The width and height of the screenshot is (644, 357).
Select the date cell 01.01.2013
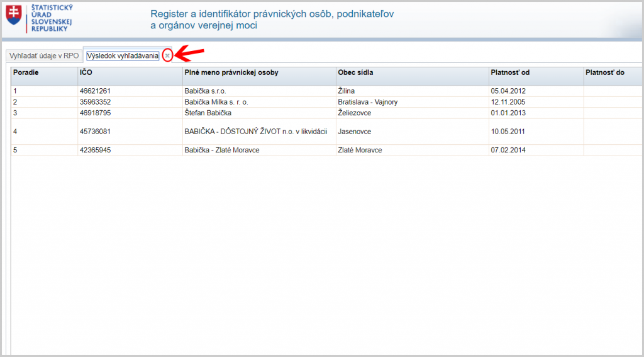click(x=536, y=113)
